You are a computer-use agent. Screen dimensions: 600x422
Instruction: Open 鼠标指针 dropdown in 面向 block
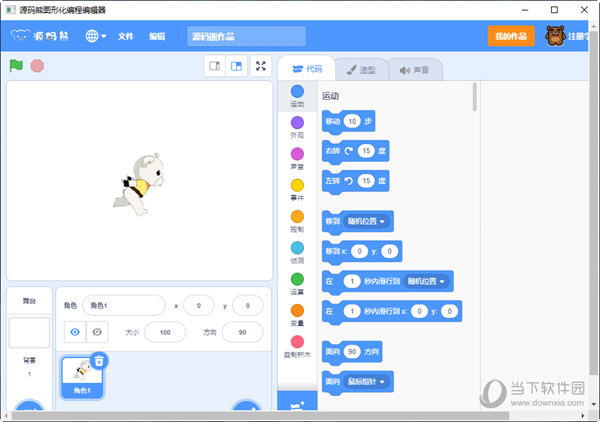click(366, 382)
